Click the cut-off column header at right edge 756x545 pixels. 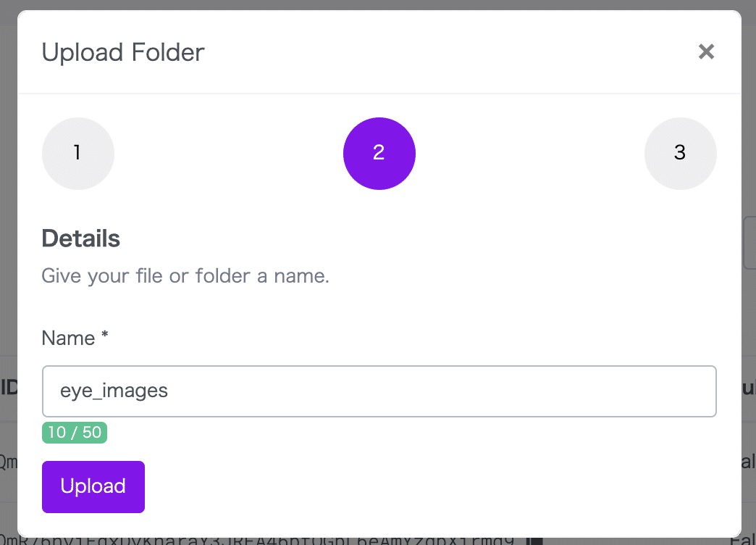pos(749,388)
